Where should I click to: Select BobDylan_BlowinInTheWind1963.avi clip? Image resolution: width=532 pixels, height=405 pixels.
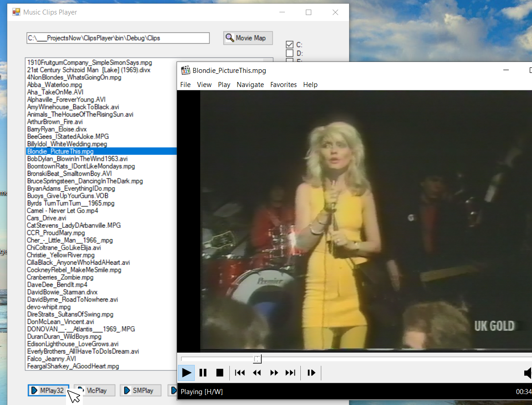pos(77,159)
